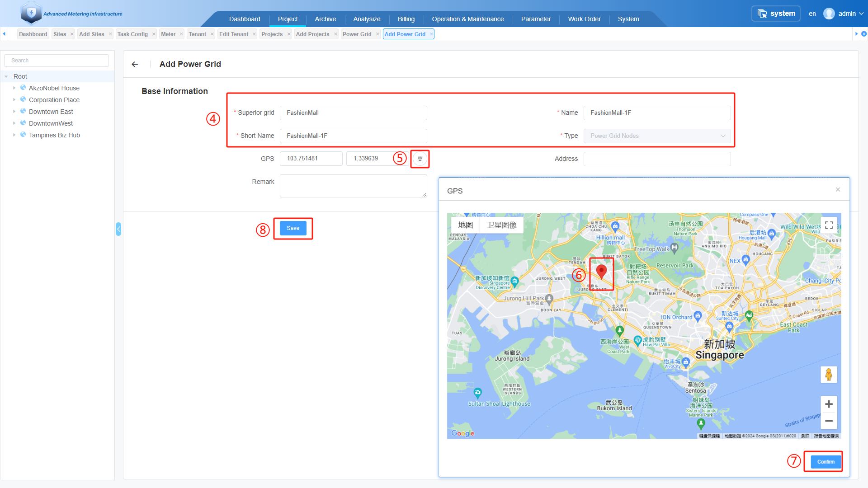868x488 pixels.
Task: Open the Operation & Maintenance menu
Action: coord(468,19)
